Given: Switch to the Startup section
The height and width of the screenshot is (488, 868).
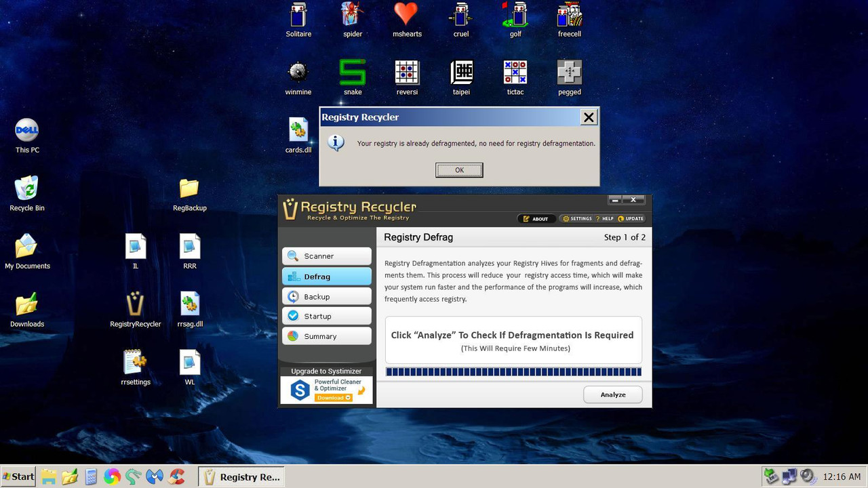Looking at the screenshot, I should click(327, 316).
